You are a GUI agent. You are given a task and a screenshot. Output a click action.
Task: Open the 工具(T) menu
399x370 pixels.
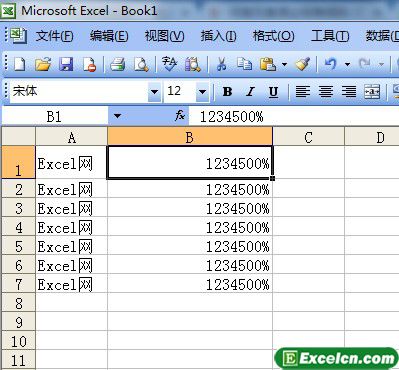coord(330,36)
